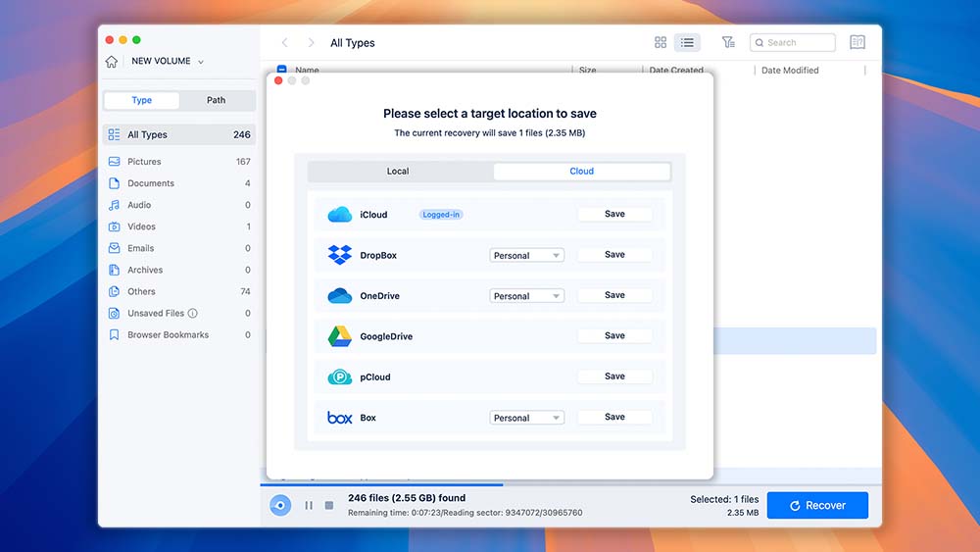Screen dimensions: 980x552
Task: Open the Others category
Action: pyautogui.click(x=178, y=291)
